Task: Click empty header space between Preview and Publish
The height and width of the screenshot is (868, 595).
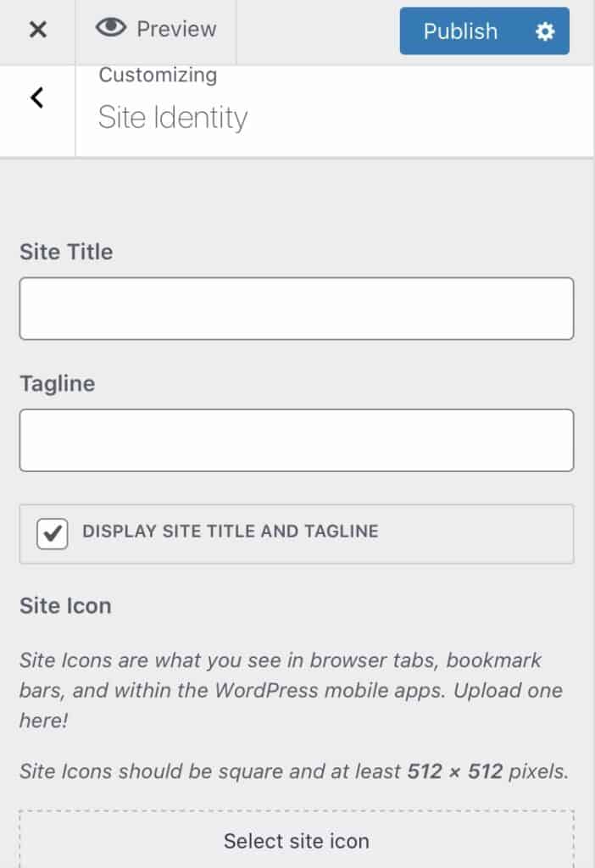Action: 318,31
